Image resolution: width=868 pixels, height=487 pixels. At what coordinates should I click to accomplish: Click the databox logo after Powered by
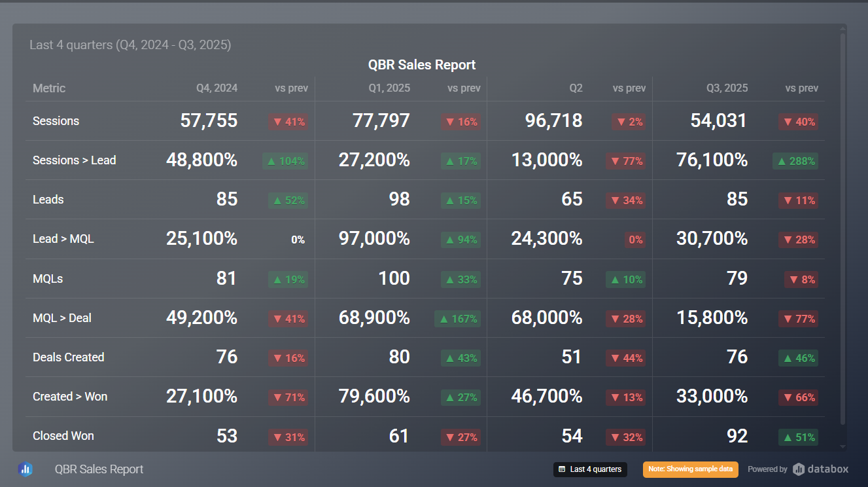tap(820, 469)
